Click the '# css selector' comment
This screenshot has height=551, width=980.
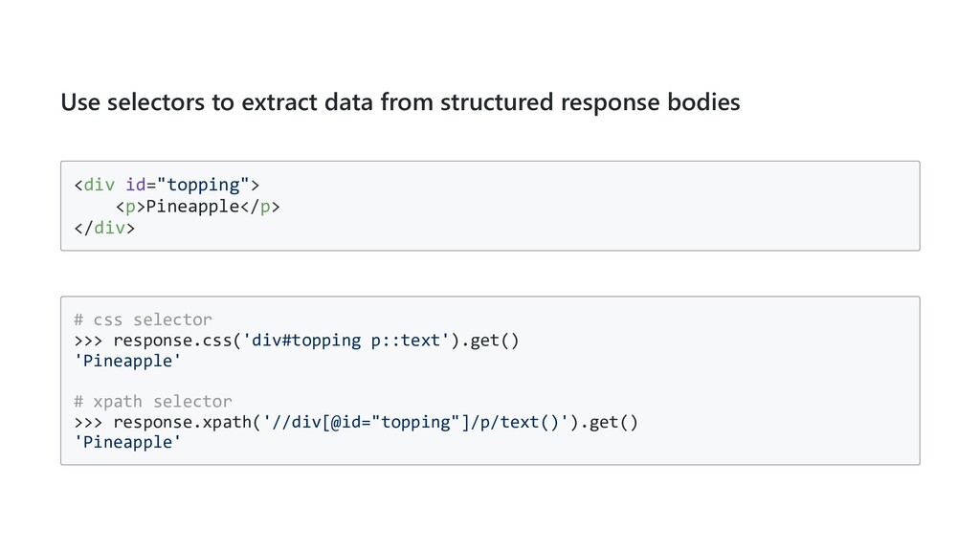pos(143,319)
